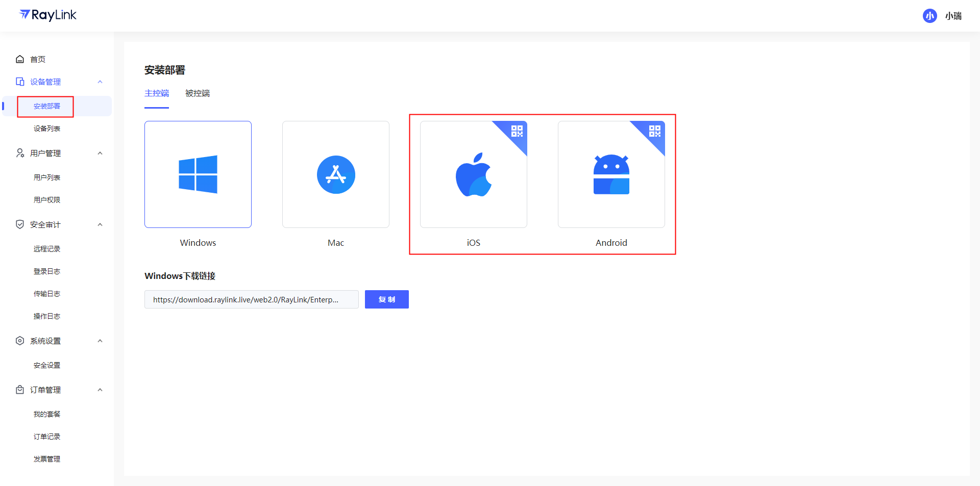Click the 设备管理 section label
The width and height of the screenshot is (980, 486).
[x=45, y=82]
